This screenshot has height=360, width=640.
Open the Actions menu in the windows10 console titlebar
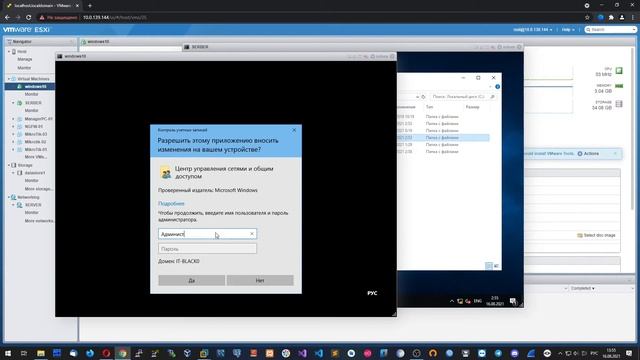tap(379, 56)
